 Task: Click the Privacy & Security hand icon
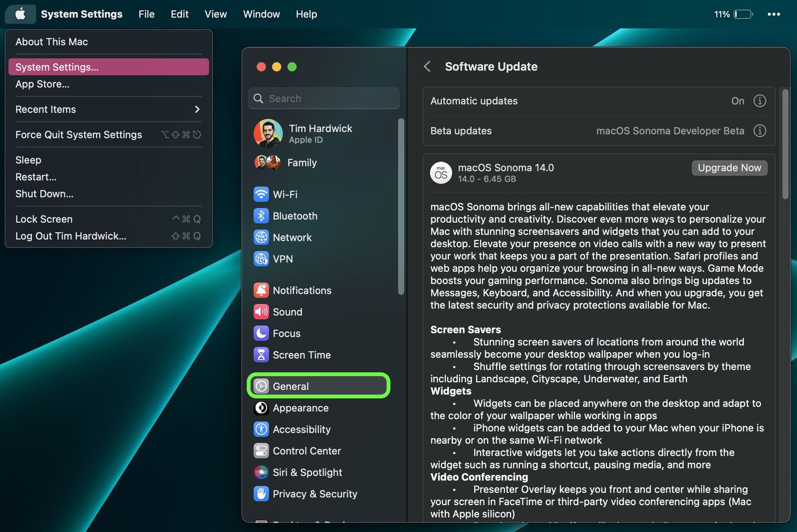click(x=261, y=494)
